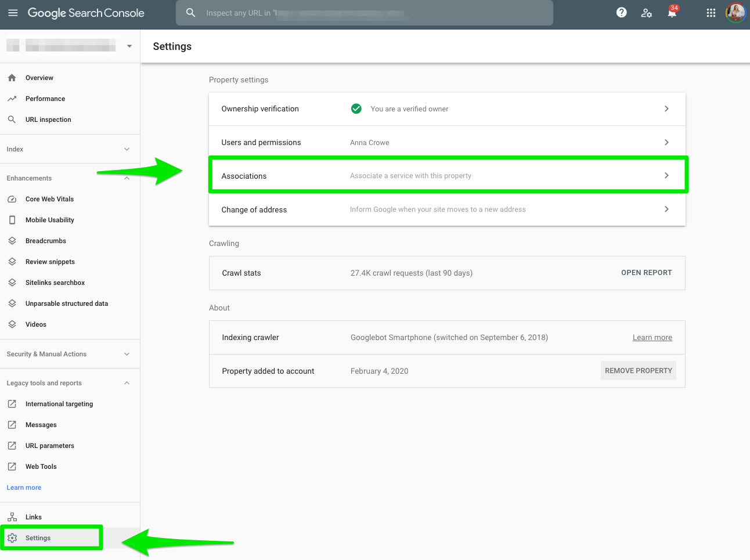750x560 pixels.
Task: Open Users and permissions row chevron
Action: [666, 142]
